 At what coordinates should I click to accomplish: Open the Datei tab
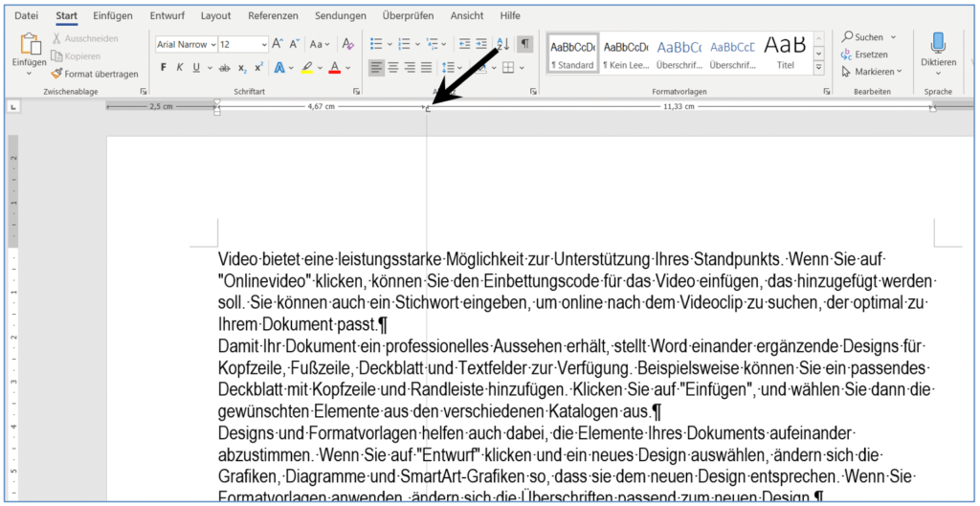click(26, 15)
